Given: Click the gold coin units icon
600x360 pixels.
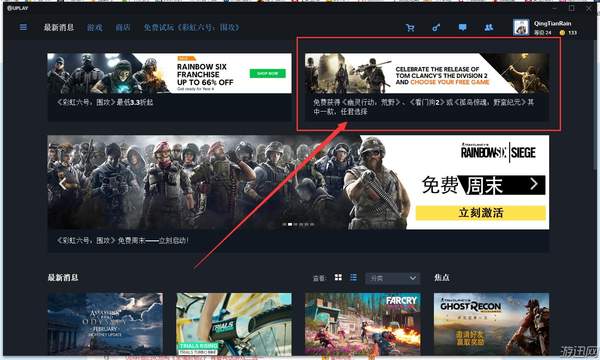Looking at the screenshot, I should pyautogui.click(x=562, y=33).
